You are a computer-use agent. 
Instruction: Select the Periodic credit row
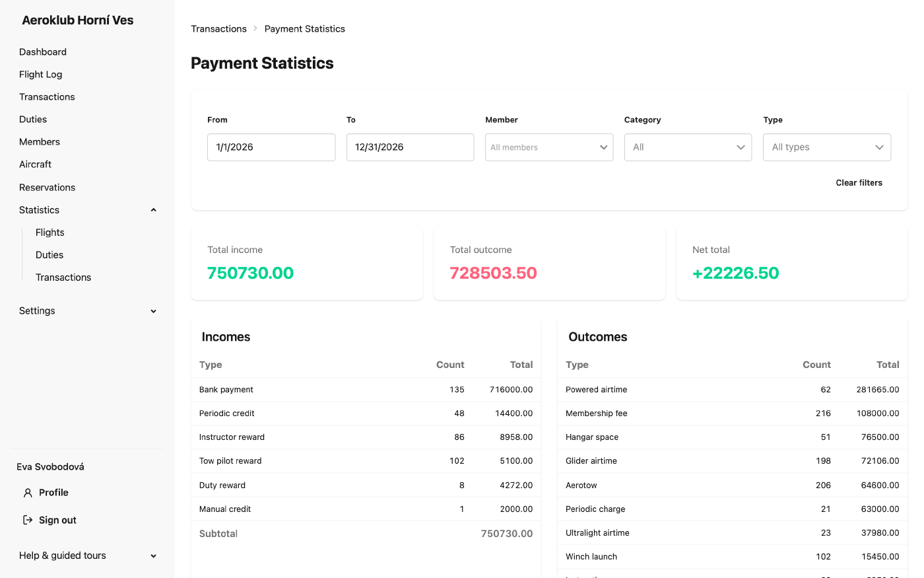[x=366, y=414]
